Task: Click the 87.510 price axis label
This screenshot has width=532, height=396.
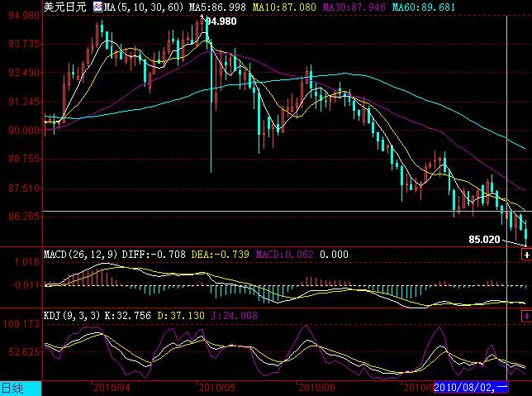Action: (24, 188)
